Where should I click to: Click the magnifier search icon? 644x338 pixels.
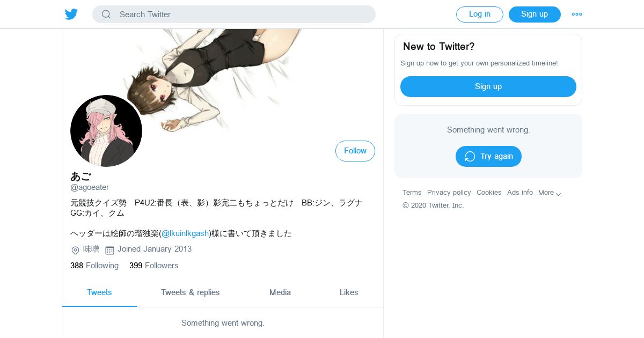[x=106, y=14]
